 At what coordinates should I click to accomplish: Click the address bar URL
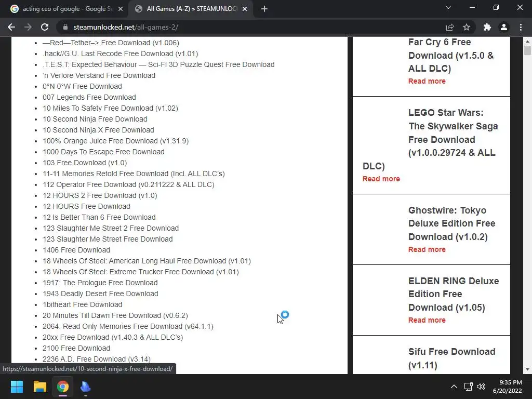(126, 27)
